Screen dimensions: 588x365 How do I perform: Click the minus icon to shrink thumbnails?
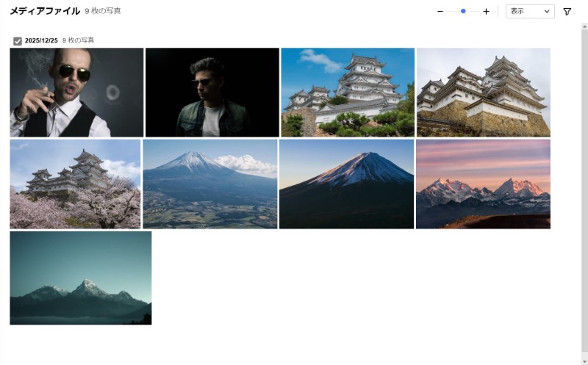[x=440, y=12]
